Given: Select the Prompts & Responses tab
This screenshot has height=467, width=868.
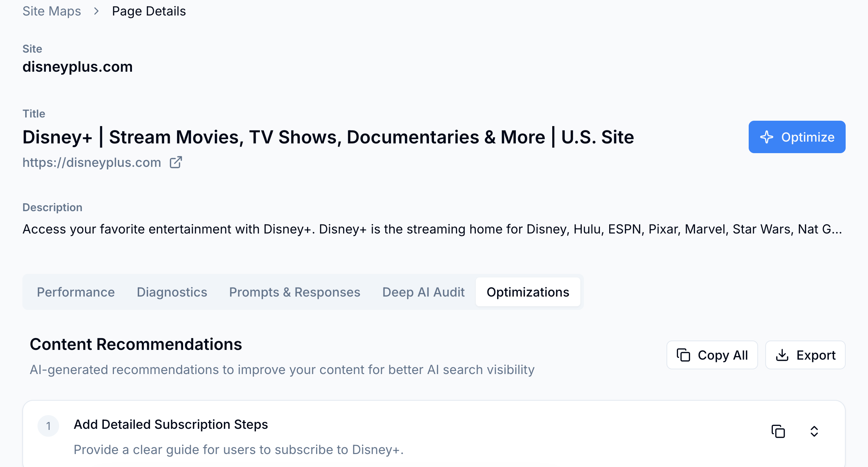Looking at the screenshot, I should (x=295, y=292).
